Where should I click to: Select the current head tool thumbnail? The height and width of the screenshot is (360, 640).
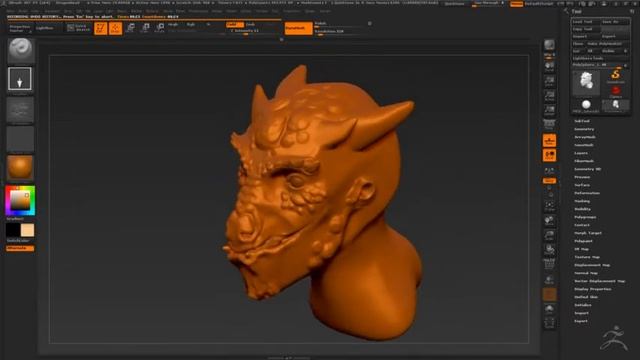pos(586,82)
